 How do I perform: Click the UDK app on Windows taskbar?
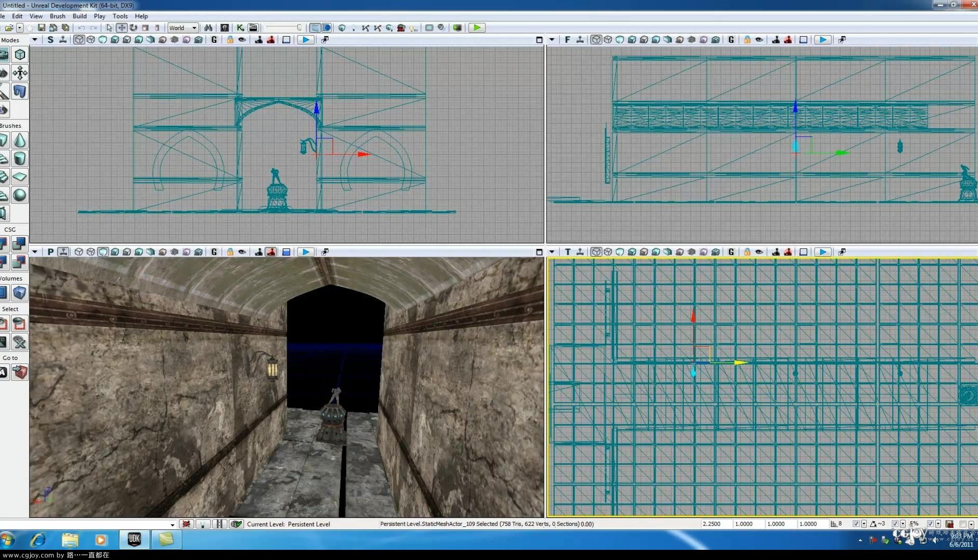134,539
